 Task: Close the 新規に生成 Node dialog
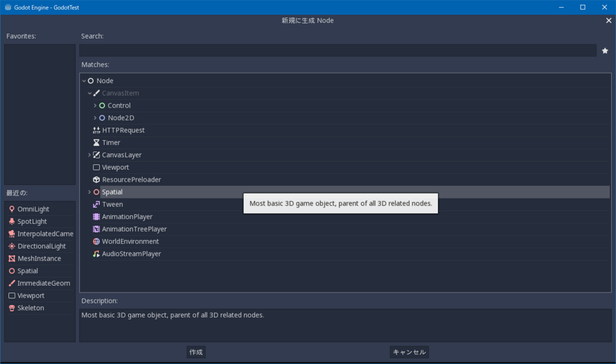coord(609,20)
